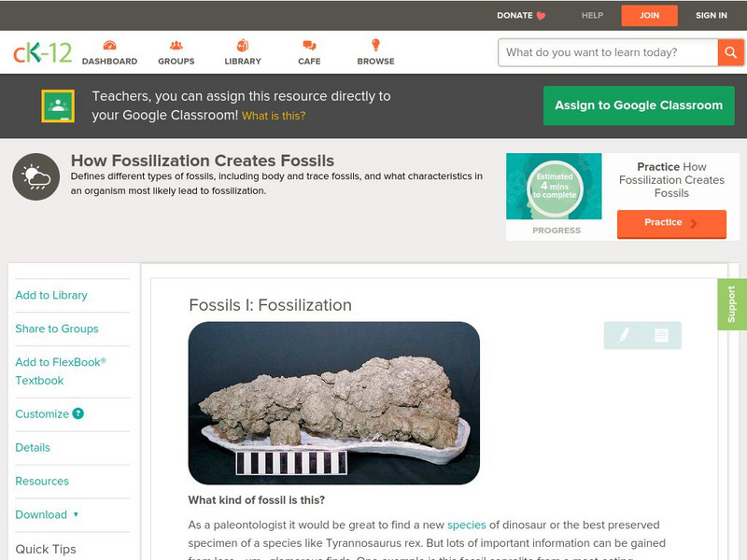Click the orange Practice button
The width and height of the screenshot is (747, 560).
pyautogui.click(x=670, y=223)
